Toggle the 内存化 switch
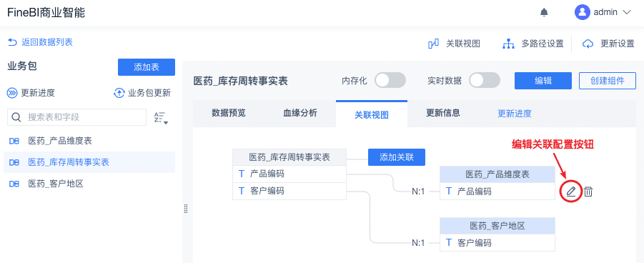Screen dimensions: 644x263 pos(390,81)
